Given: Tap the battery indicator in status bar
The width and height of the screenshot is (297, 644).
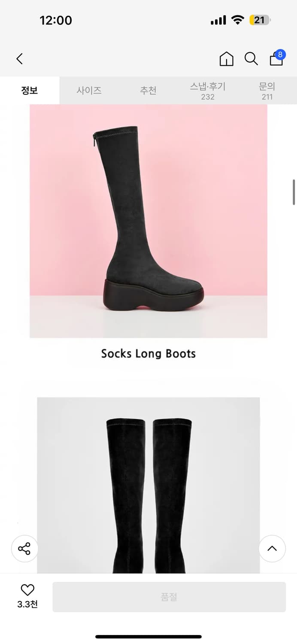Looking at the screenshot, I should pos(260,20).
